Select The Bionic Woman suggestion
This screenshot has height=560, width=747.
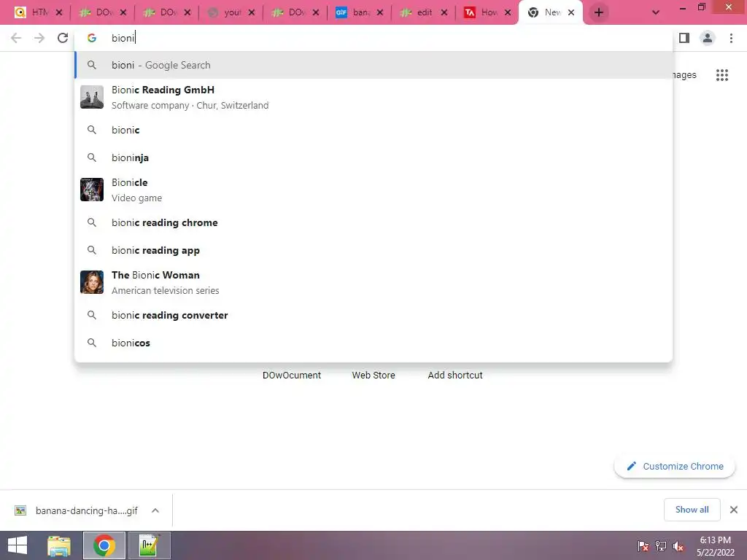pos(374,282)
